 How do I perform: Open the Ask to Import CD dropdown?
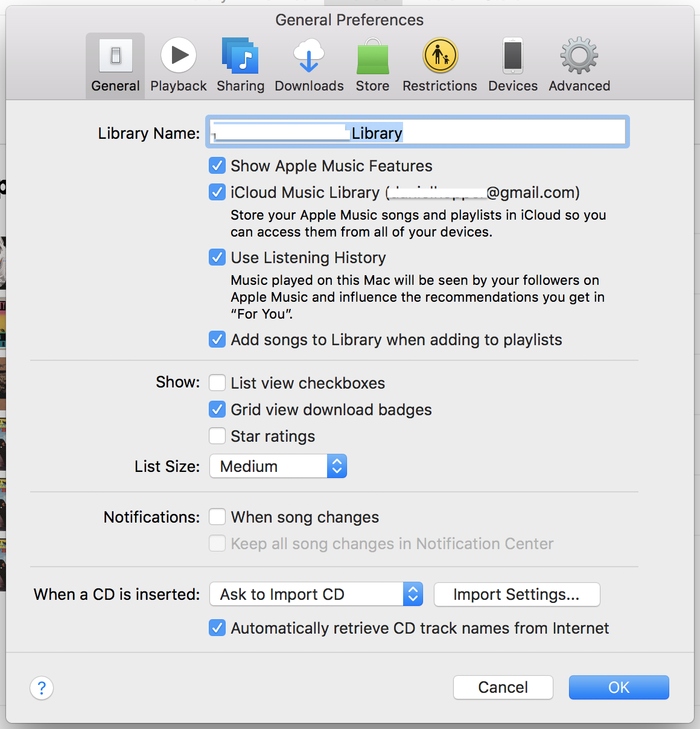pos(316,594)
